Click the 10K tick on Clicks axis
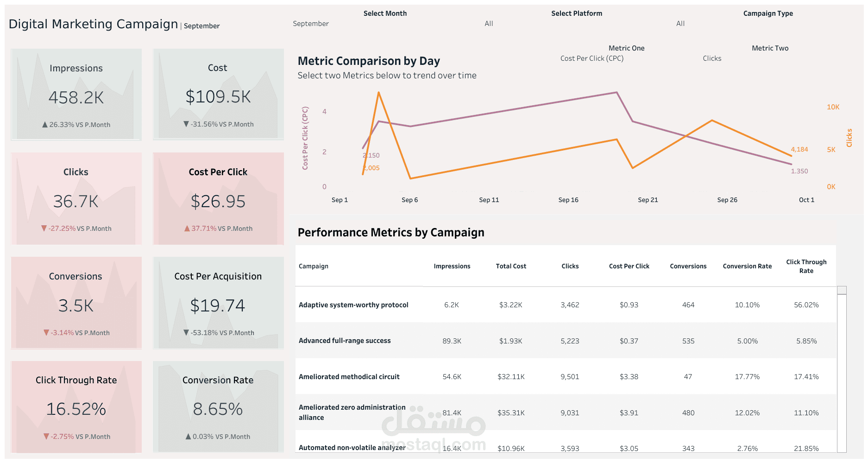 pos(833,107)
